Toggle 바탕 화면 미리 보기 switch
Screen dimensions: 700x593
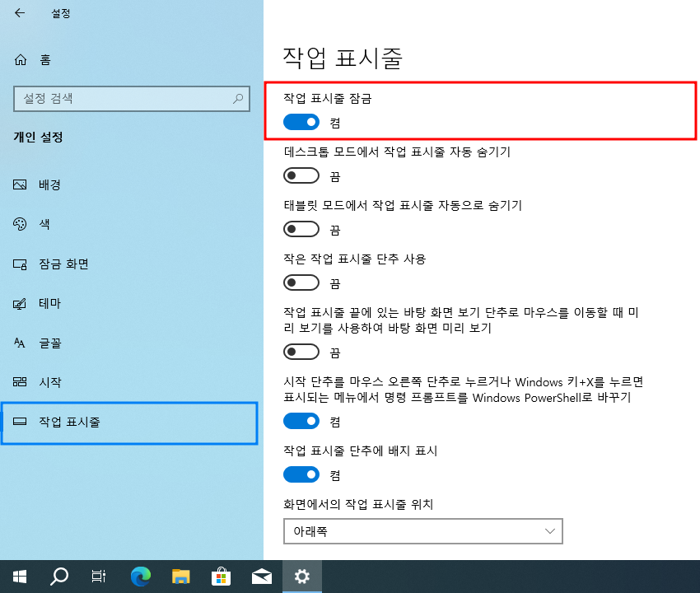(x=301, y=352)
